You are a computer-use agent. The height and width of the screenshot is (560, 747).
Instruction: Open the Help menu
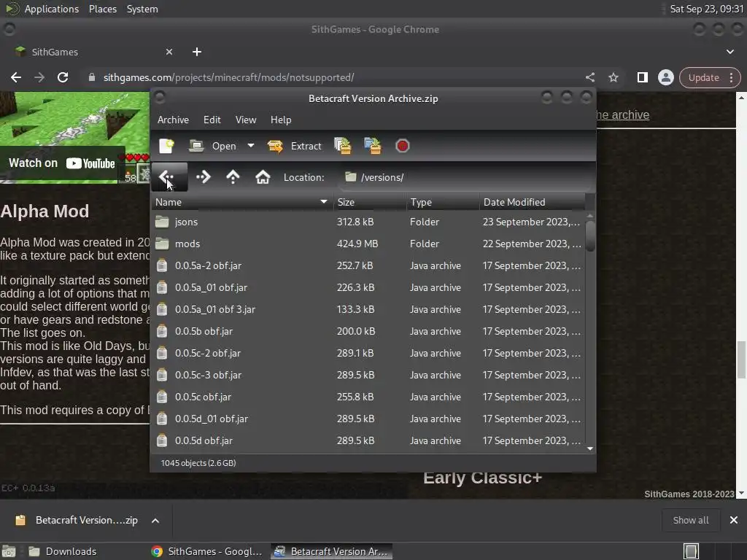coord(281,120)
